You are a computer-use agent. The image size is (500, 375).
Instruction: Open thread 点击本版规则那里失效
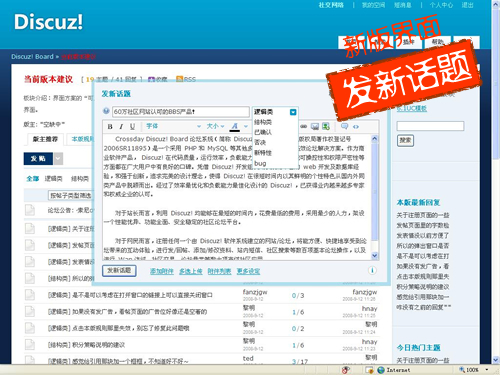[131, 328]
